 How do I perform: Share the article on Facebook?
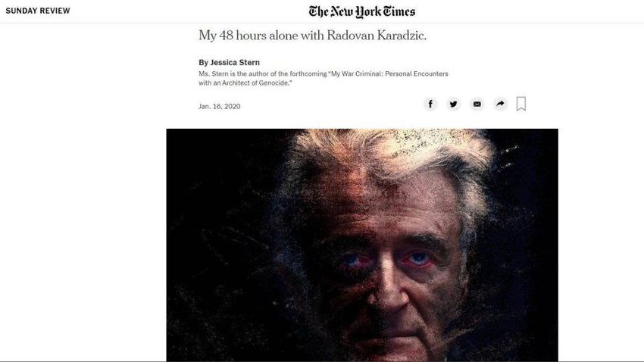click(430, 105)
